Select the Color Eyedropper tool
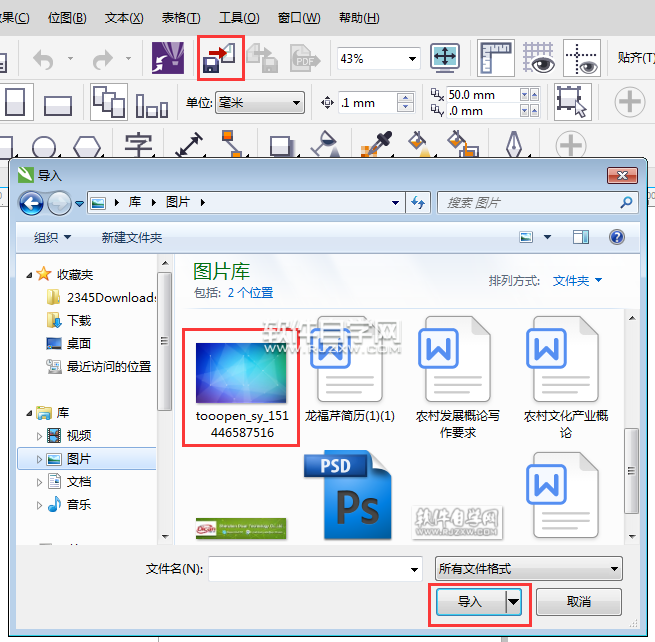 click(376, 145)
